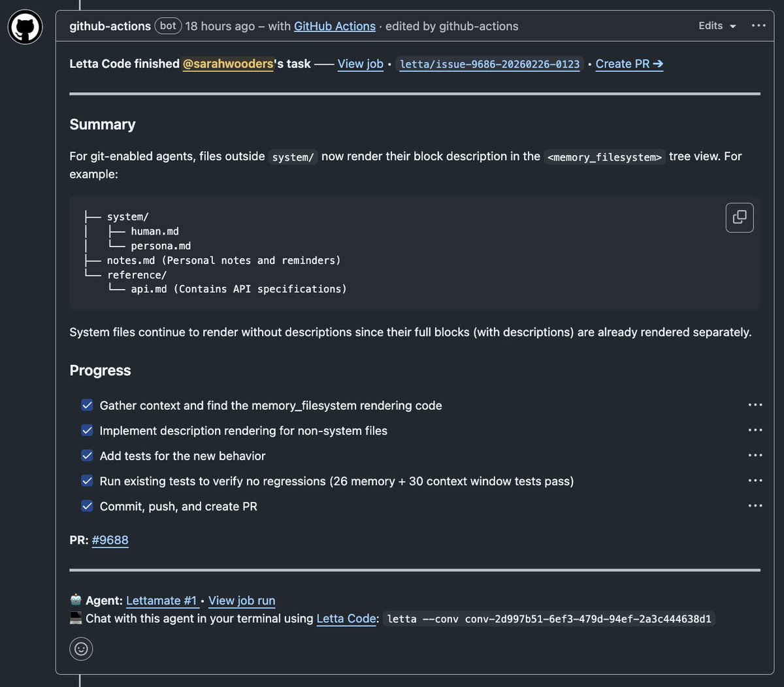Open options for Run existing tests task
The height and width of the screenshot is (687, 784).
(755, 480)
